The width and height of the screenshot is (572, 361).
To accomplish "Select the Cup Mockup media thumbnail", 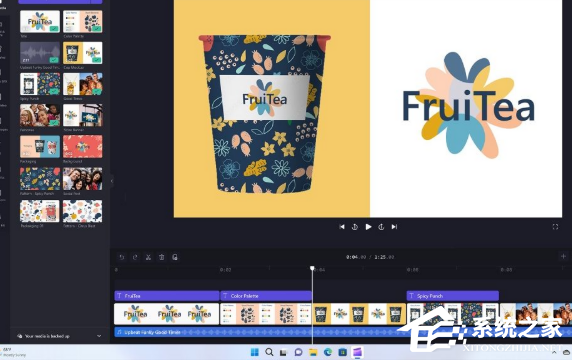I will tap(83, 53).
